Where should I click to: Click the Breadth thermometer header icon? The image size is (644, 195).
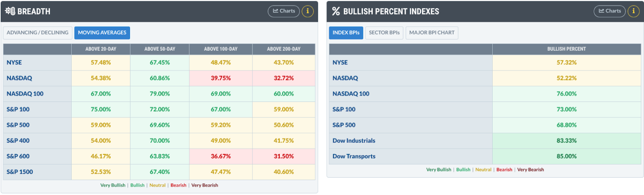click(x=10, y=11)
